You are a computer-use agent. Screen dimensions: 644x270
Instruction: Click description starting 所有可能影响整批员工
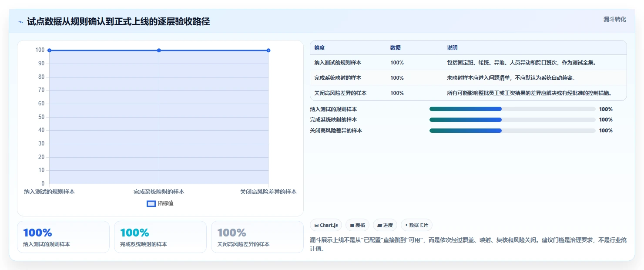coord(530,93)
